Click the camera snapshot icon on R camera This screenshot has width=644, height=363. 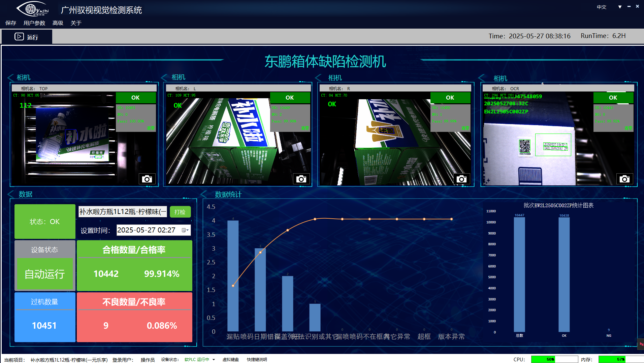click(461, 179)
